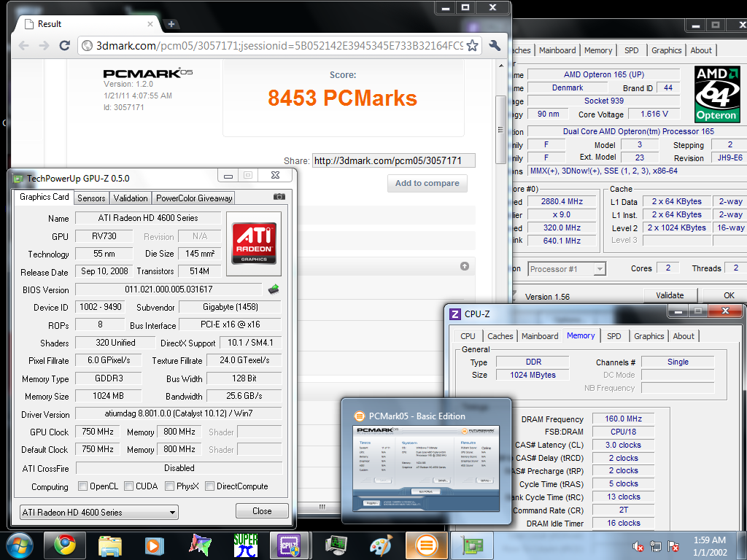The width and height of the screenshot is (747, 560).
Task: Open the Paint taskbar icon
Action: (x=381, y=545)
